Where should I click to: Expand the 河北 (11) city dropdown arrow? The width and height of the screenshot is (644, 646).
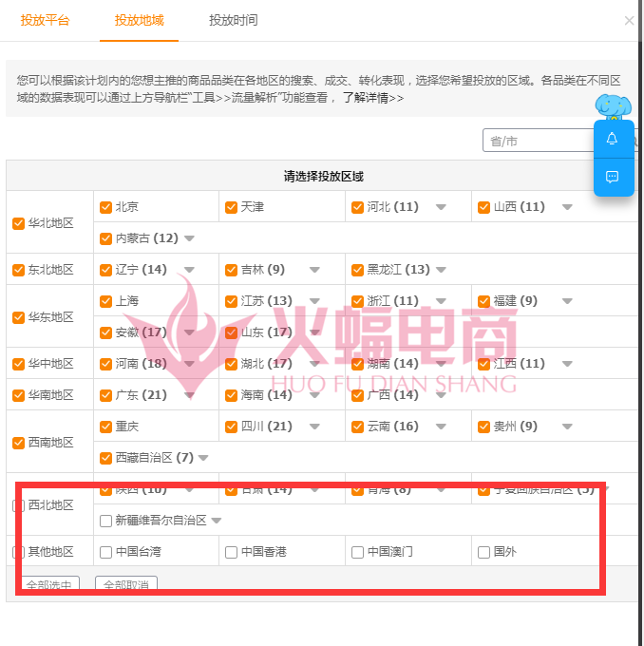441,207
